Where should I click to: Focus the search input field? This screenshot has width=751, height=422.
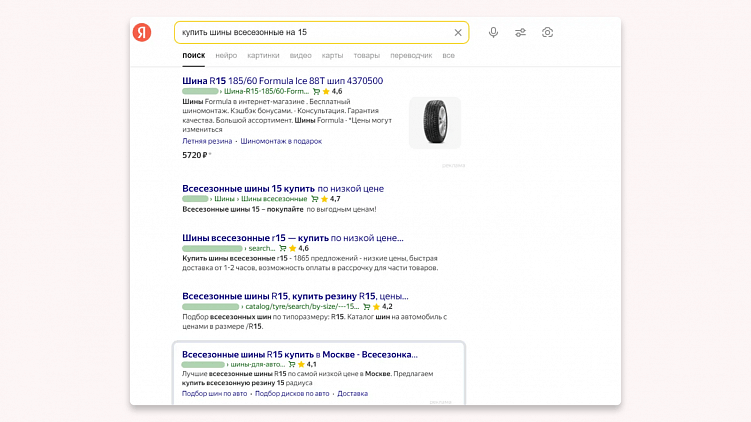310,32
